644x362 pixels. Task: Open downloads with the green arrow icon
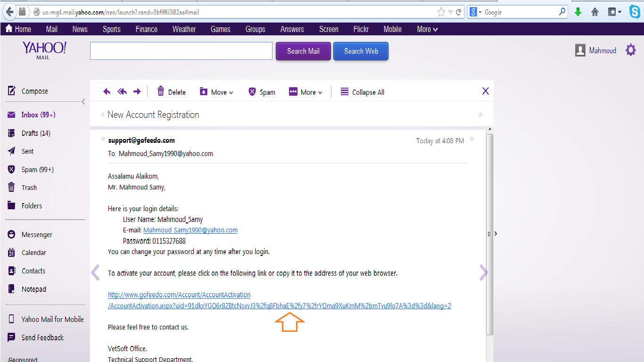(578, 12)
